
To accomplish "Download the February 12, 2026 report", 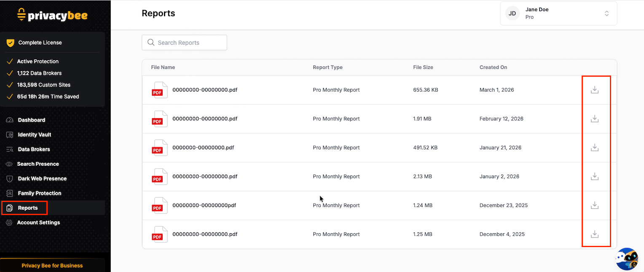I will (595, 119).
